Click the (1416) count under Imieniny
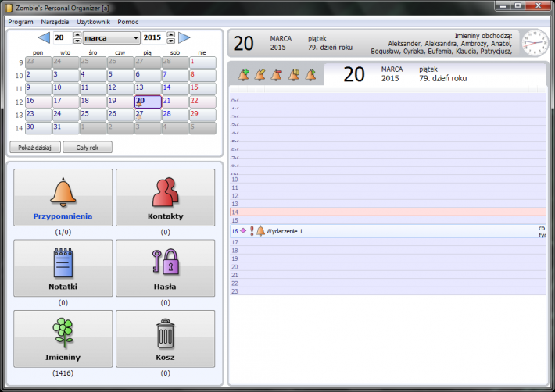The image size is (555, 392). 63,373
